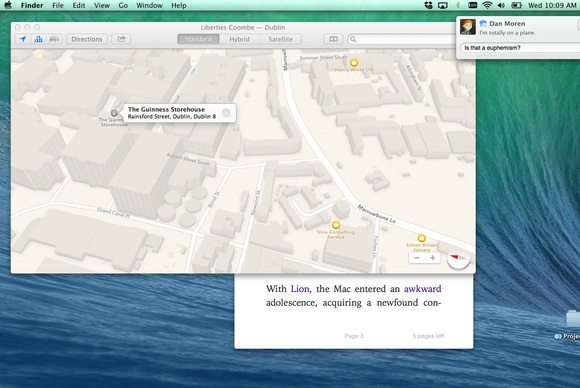The height and width of the screenshot is (388, 580).
Task: Click the Dan Moren notification title
Action: coord(507,23)
